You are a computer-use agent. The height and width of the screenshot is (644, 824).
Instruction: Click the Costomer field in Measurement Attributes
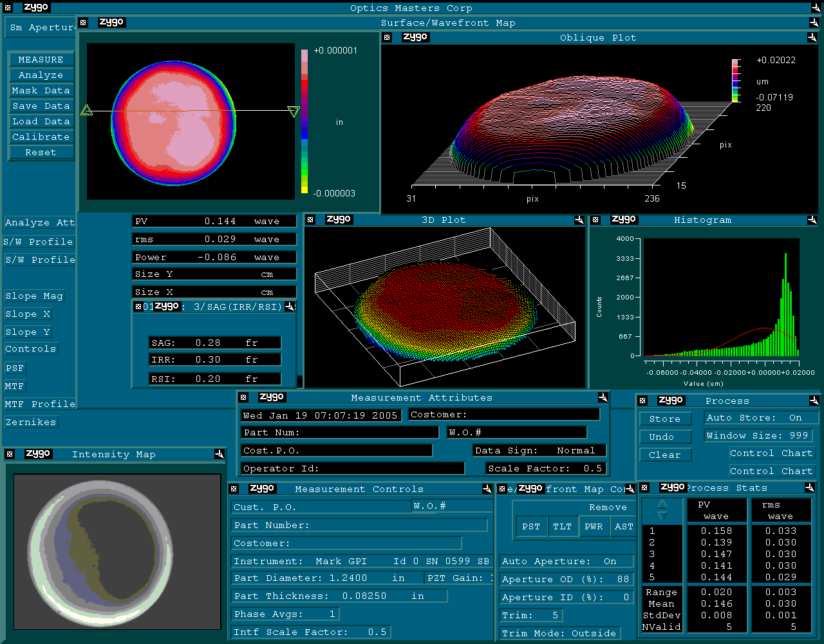504,415
